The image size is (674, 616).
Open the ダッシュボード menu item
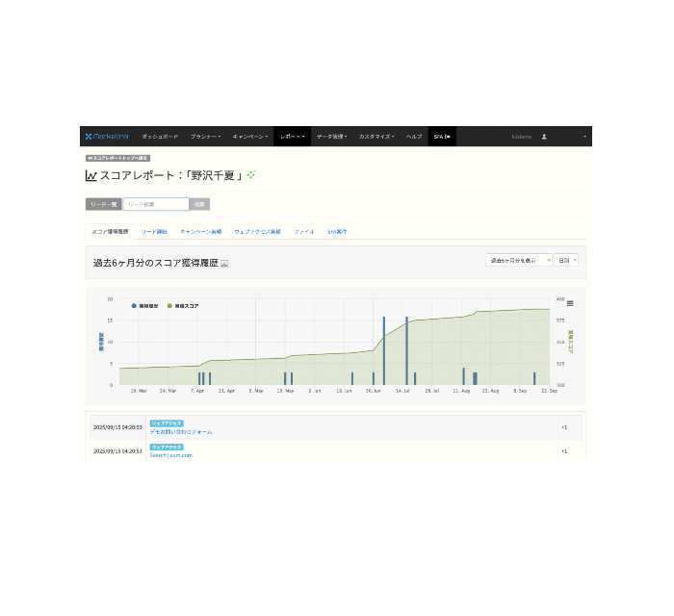160,137
